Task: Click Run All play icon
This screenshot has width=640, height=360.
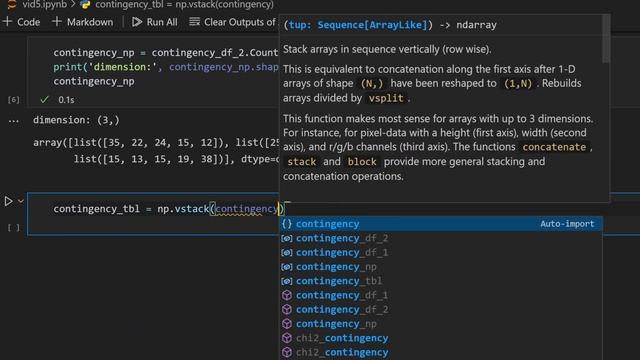Action: tap(137, 22)
